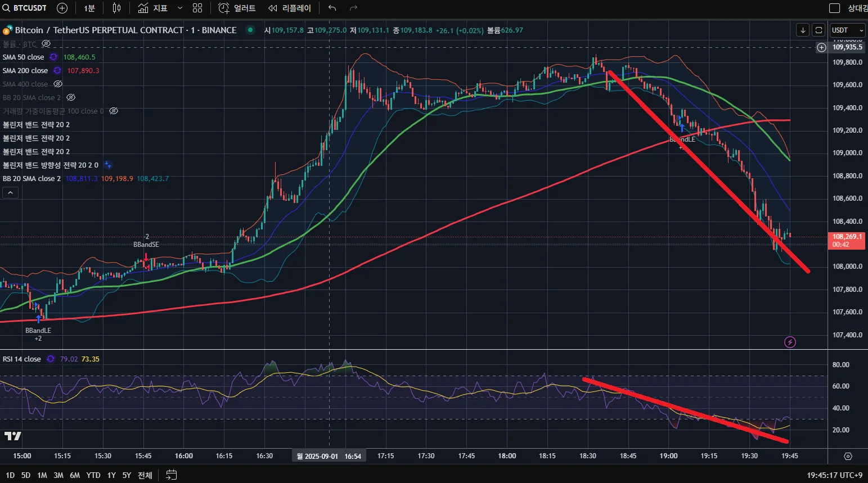The image size is (868, 483).
Task: Undo the last chart action
Action: click(332, 8)
